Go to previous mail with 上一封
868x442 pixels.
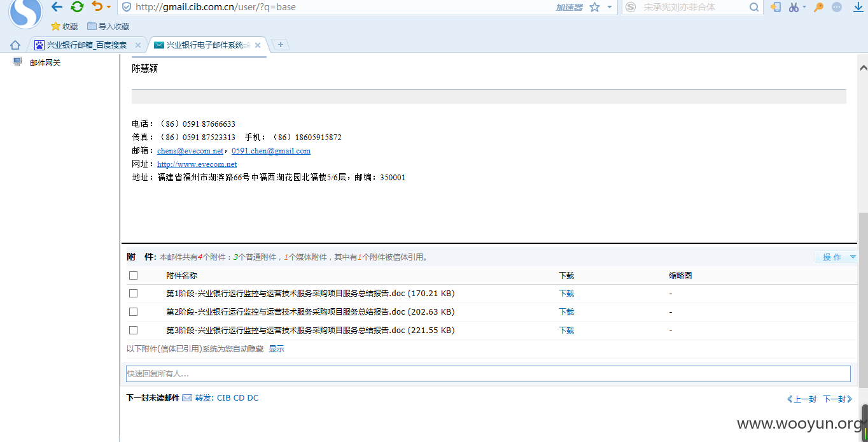(x=802, y=399)
